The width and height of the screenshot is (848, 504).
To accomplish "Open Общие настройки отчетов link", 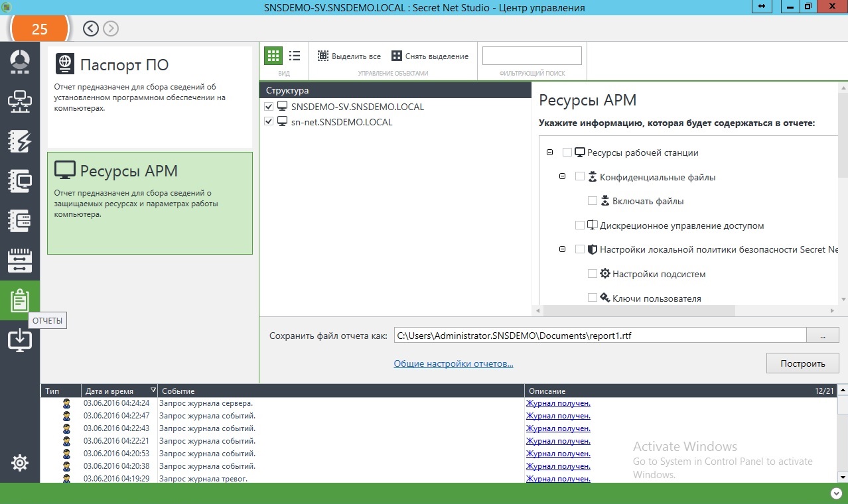I will (453, 363).
